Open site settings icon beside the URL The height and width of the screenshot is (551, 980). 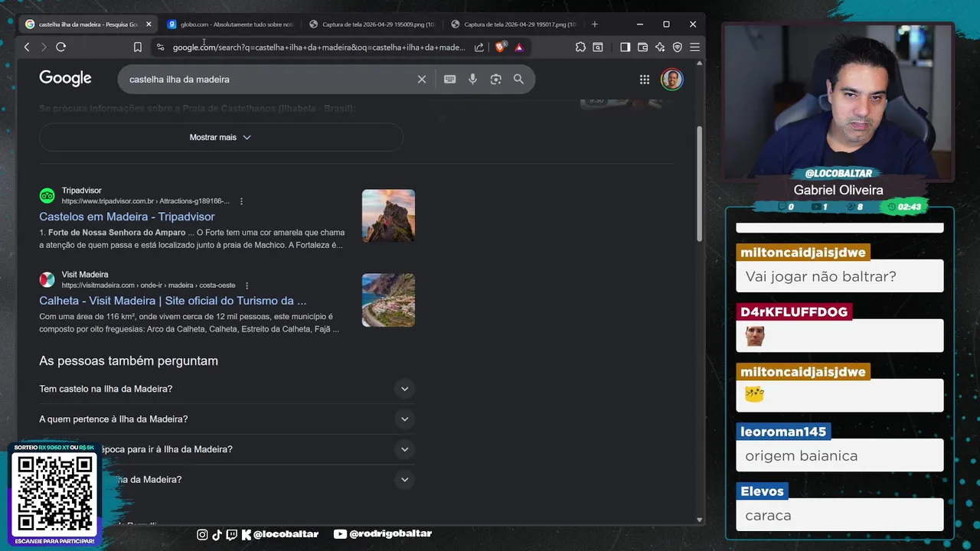click(x=160, y=47)
